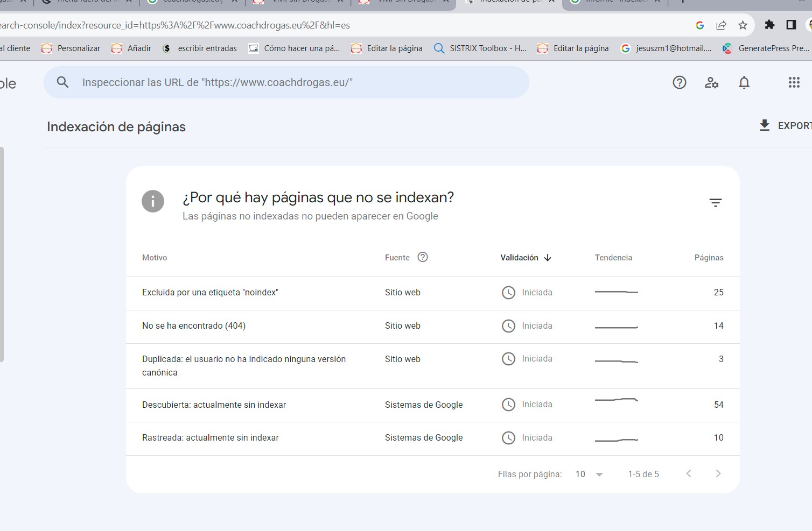
Task: Click the Motivo column header
Action: [155, 258]
